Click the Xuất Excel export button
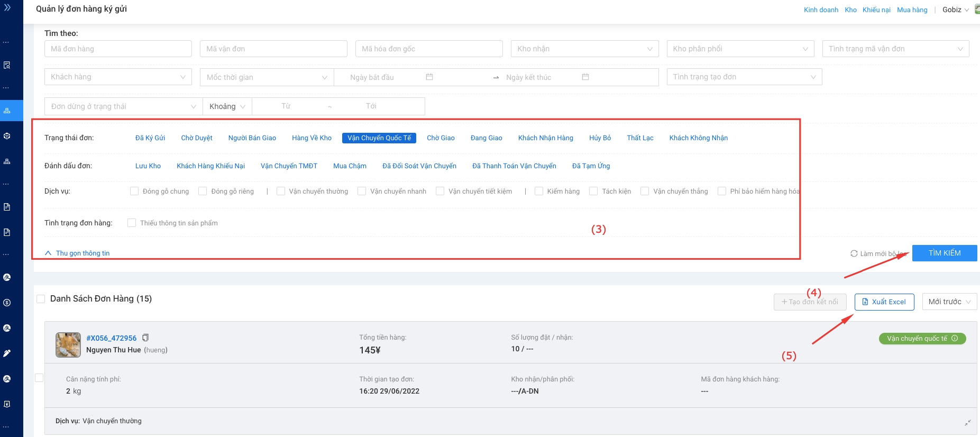The height and width of the screenshot is (437, 980). pyautogui.click(x=884, y=302)
